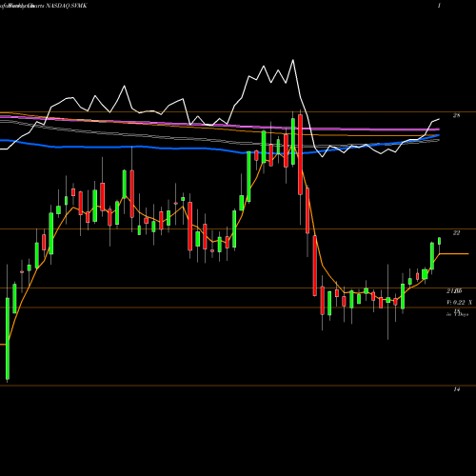The image size is (476, 476).
Task: Click the 22 price axis label
Action: (x=456, y=233)
